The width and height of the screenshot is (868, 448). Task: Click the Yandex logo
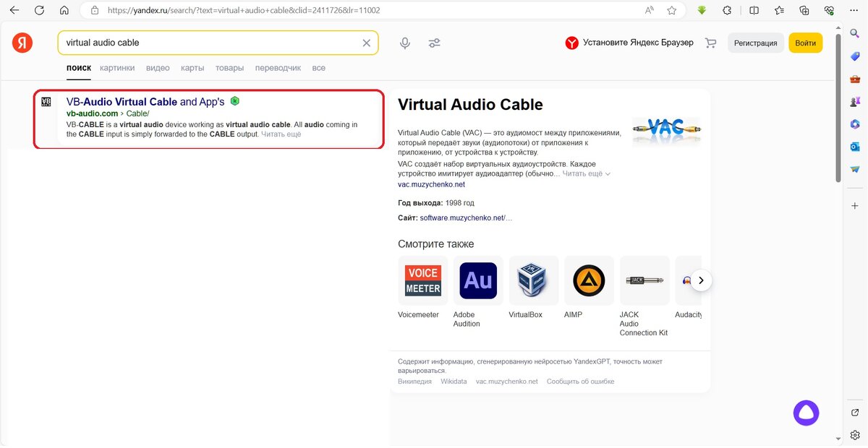coord(22,43)
